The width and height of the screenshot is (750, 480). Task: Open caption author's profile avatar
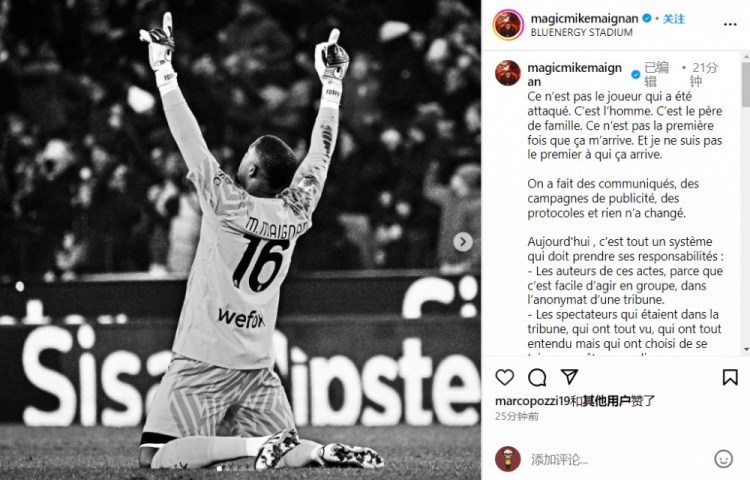pos(508,73)
